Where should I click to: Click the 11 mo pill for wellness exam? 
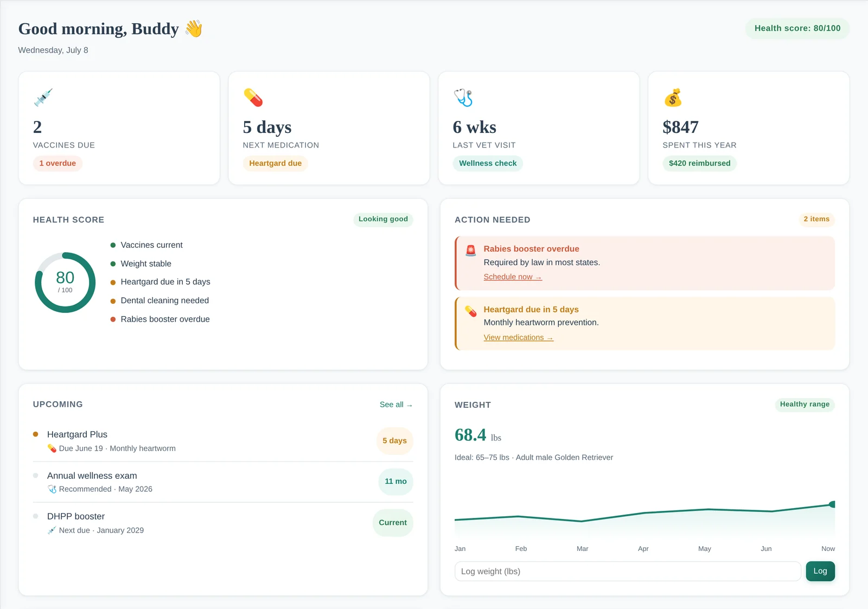(x=395, y=482)
